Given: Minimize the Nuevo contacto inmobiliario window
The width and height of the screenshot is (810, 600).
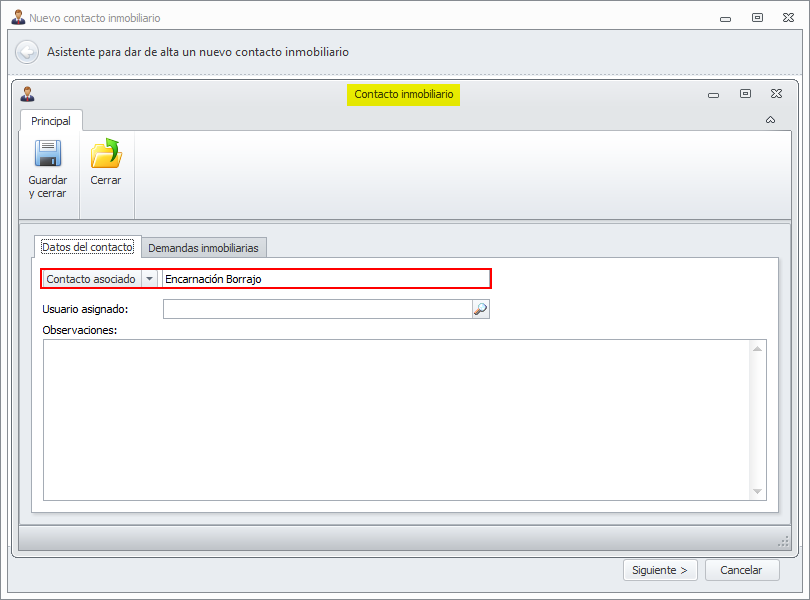Looking at the screenshot, I should tap(725, 19).
